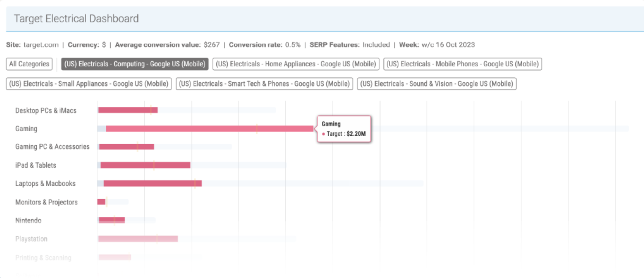The width and height of the screenshot is (644, 278).
Task: Click the Monitors & Projectors bar
Action: (x=101, y=202)
